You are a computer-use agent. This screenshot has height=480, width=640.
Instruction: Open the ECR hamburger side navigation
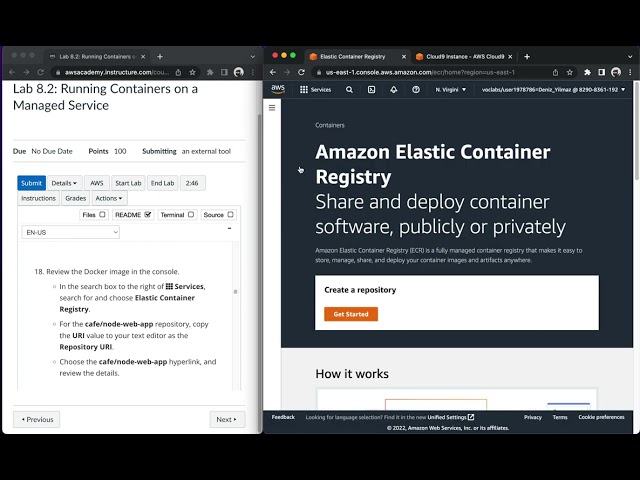click(272, 108)
